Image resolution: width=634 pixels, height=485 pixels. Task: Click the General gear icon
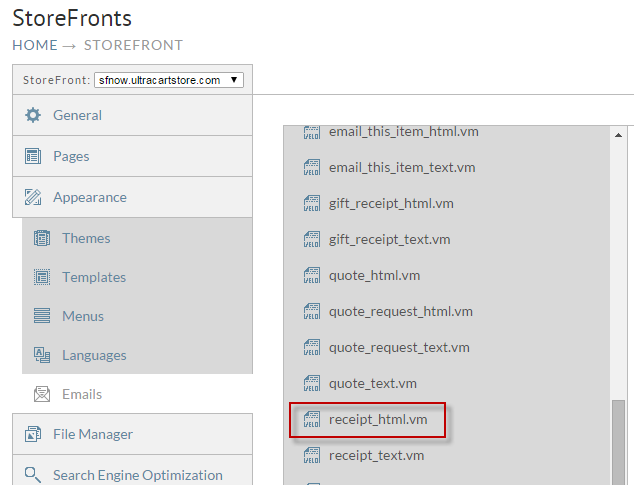click(33, 115)
